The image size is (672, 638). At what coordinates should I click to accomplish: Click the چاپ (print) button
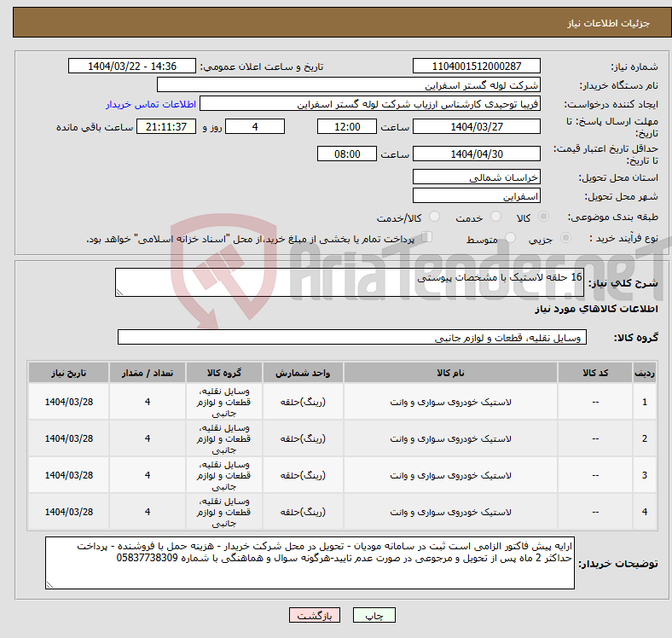point(374,615)
